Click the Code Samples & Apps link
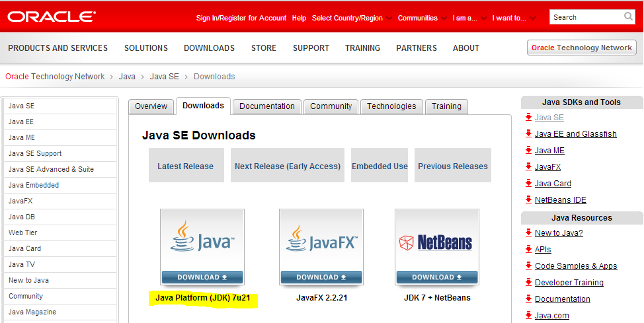 point(576,266)
